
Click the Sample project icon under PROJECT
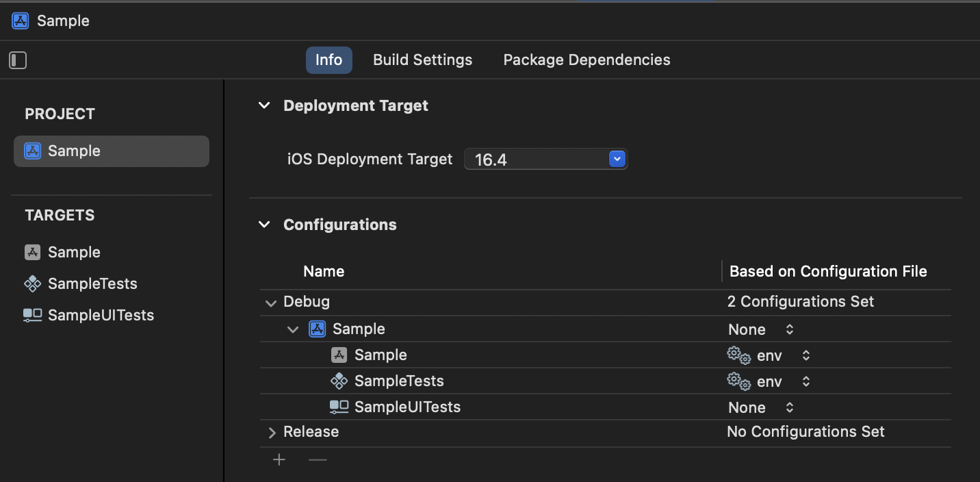32,151
